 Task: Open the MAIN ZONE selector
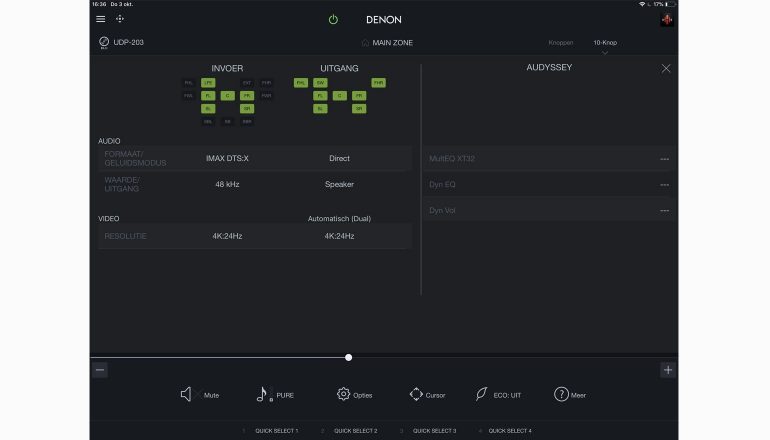[386, 43]
